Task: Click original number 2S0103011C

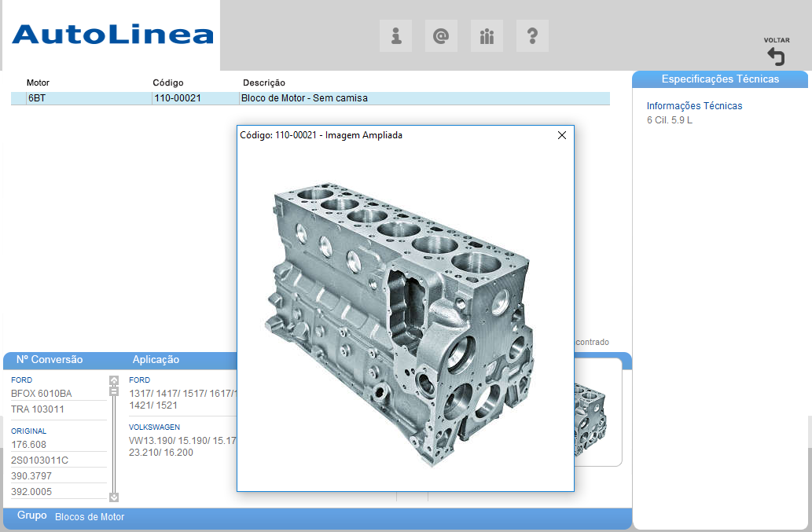Action: (x=39, y=460)
